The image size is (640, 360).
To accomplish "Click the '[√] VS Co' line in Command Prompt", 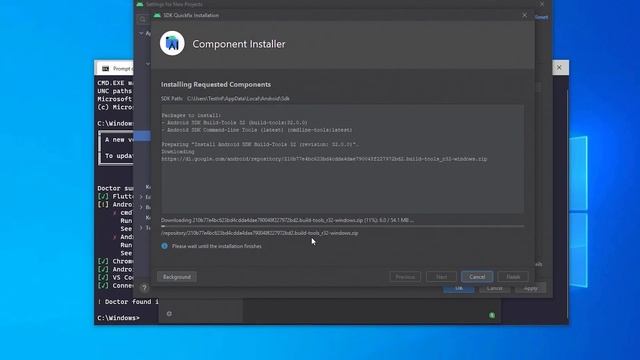I will [x=115, y=278].
